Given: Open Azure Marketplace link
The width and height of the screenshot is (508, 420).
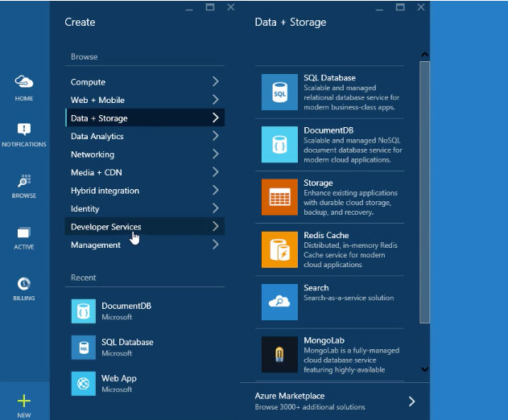Looking at the screenshot, I should (290, 396).
